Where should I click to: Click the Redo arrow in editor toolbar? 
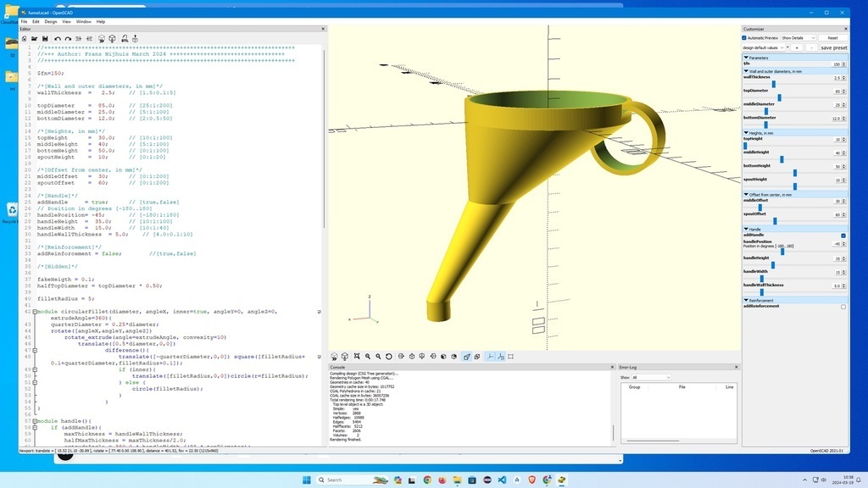tap(68, 39)
